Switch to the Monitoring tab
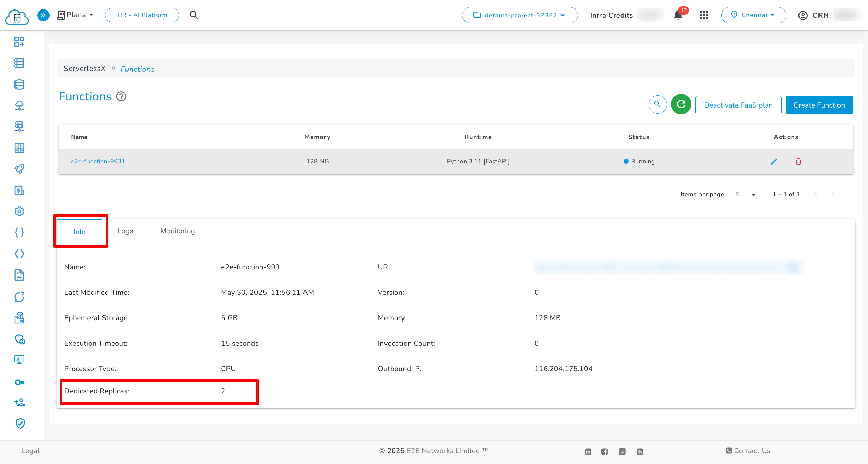 click(x=177, y=231)
